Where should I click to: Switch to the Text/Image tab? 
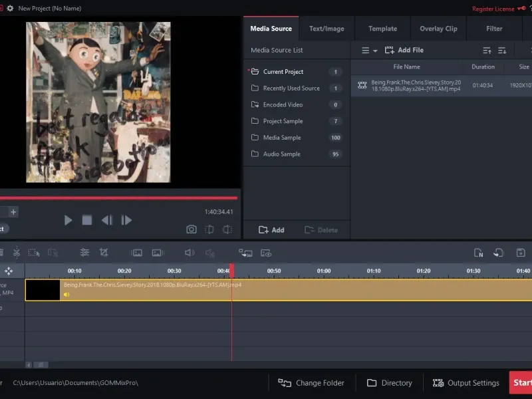tap(327, 29)
